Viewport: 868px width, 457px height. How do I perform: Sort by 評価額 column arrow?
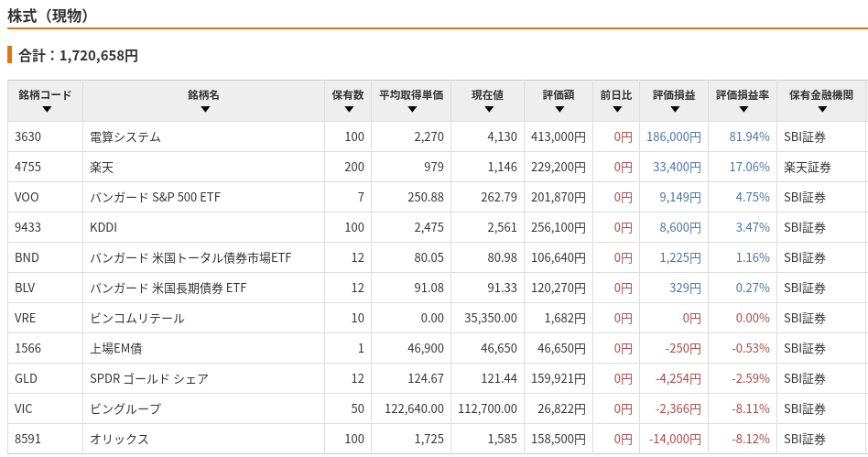coord(559,109)
